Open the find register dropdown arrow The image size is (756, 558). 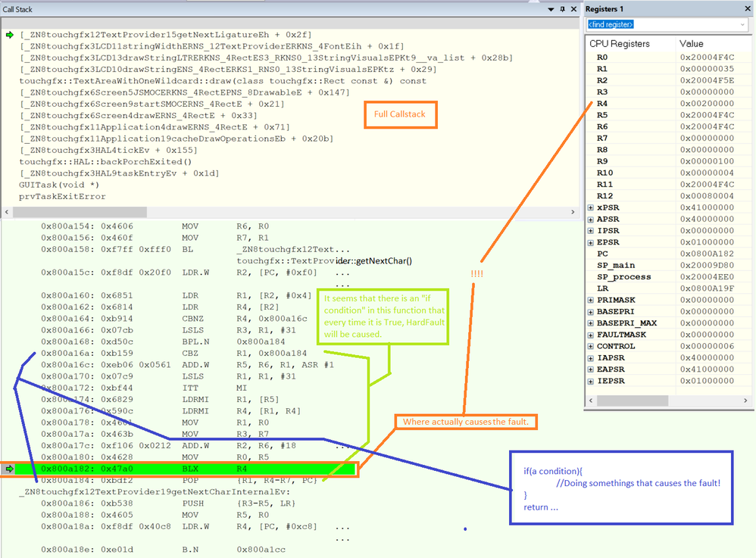click(742, 24)
